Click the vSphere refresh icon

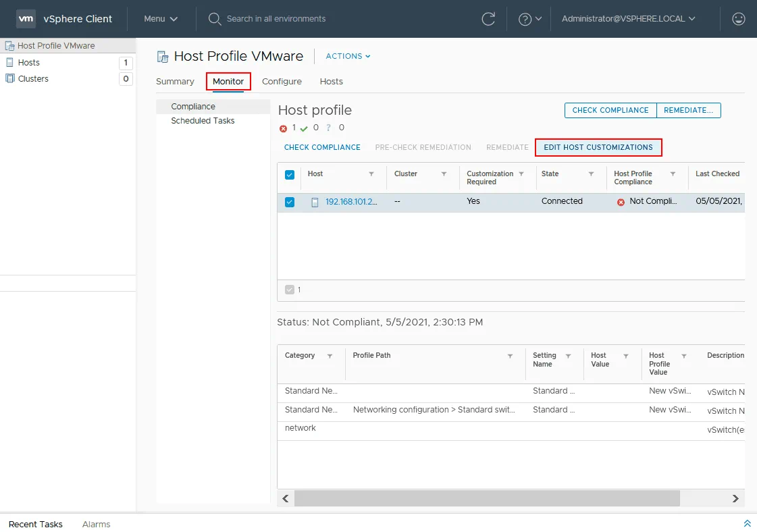pyautogui.click(x=488, y=19)
